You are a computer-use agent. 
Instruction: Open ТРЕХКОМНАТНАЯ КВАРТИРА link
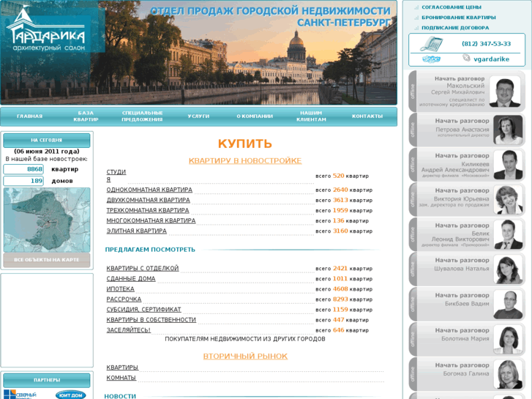tap(148, 210)
